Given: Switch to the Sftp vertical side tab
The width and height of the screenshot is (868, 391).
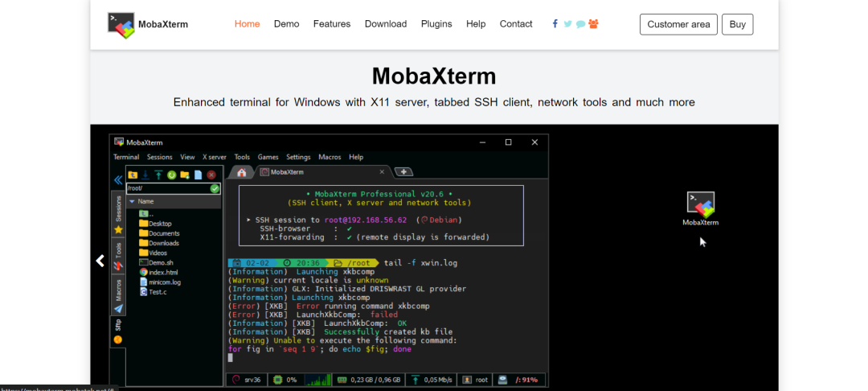Looking at the screenshot, I should click(x=118, y=331).
